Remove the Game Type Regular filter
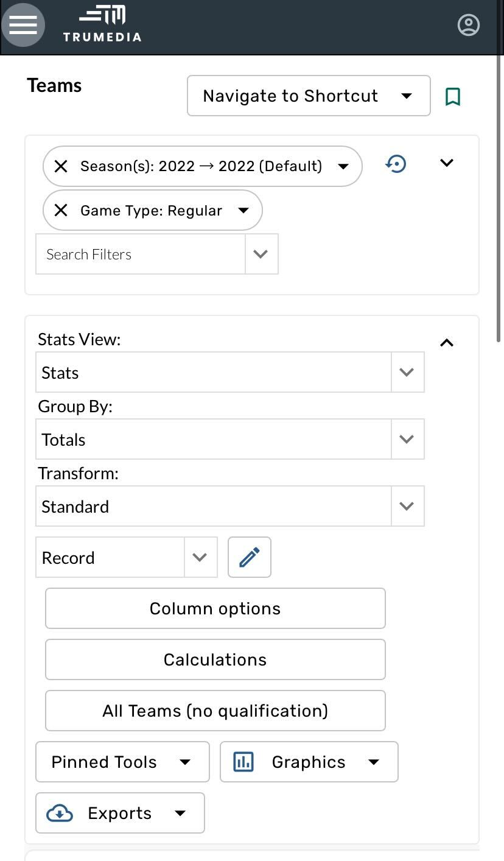The width and height of the screenshot is (504, 861). (61, 211)
